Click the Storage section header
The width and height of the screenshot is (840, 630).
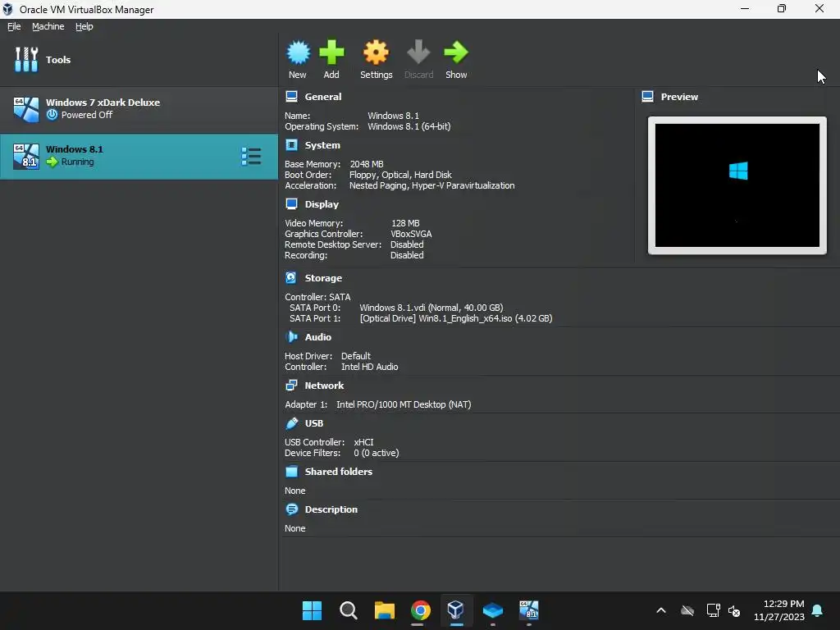(x=323, y=278)
